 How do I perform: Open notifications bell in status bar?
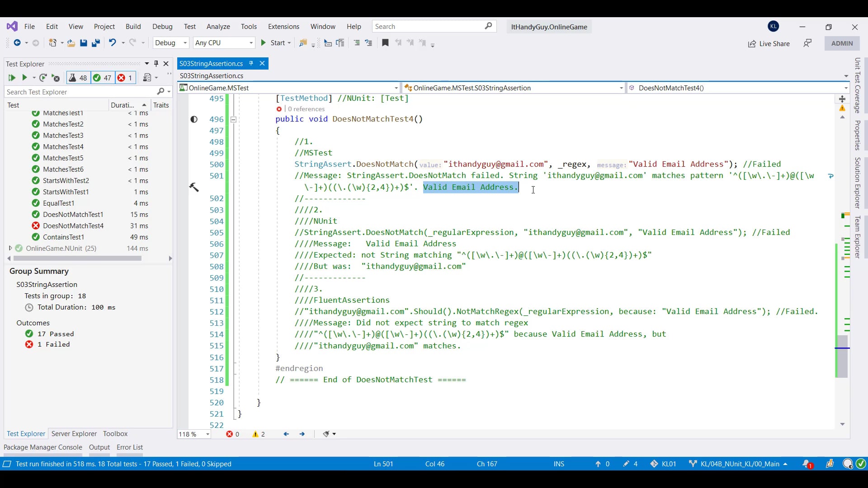807,464
